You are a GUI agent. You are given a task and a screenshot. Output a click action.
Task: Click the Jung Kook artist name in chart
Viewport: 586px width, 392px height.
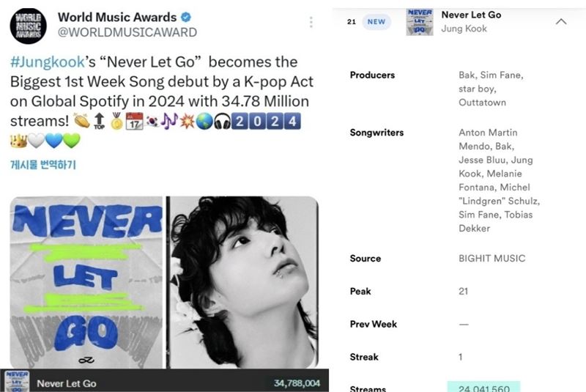tap(464, 29)
